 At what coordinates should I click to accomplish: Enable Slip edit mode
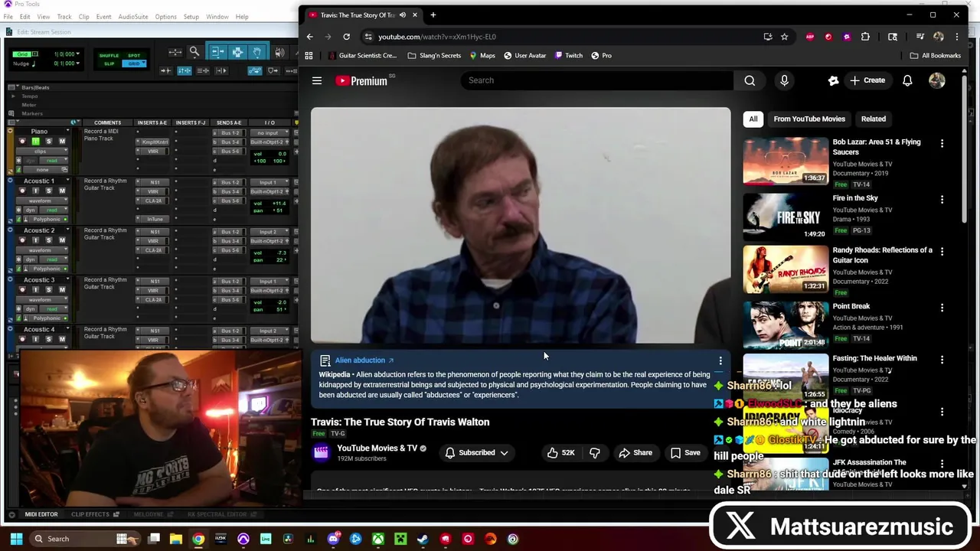click(x=109, y=64)
